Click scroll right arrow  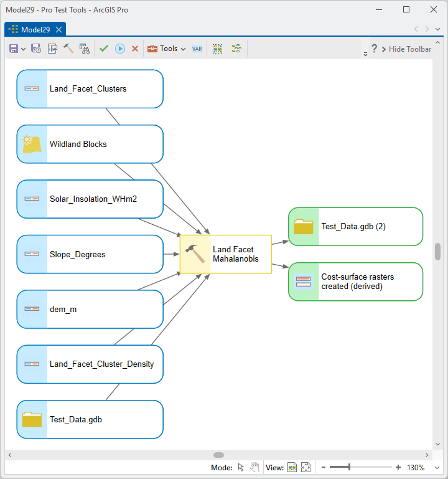pos(427,455)
